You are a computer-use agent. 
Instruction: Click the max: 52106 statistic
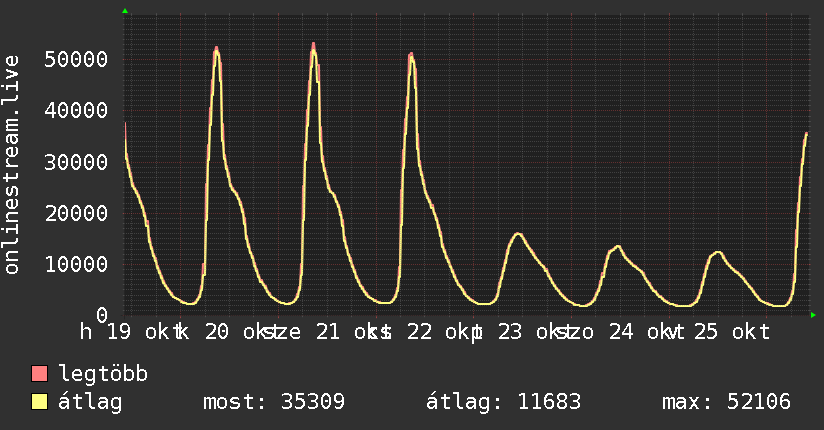[x=726, y=402]
